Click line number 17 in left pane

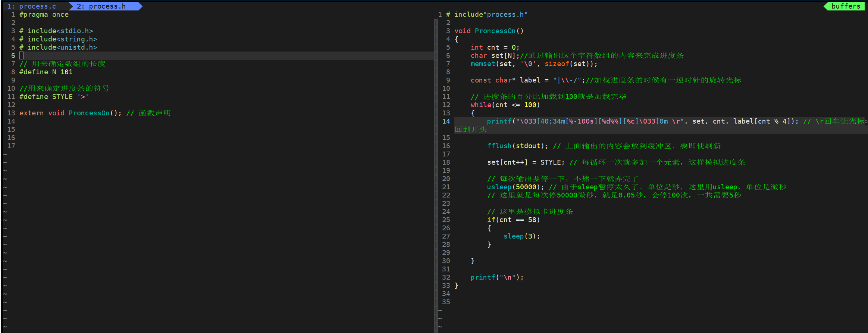tap(11, 146)
